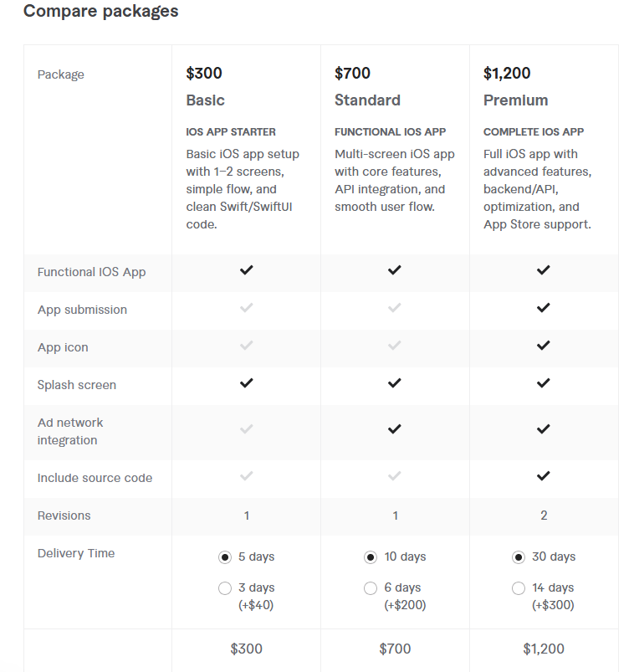Click the Compare packages heading
634x672 pixels.
pyautogui.click(x=100, y=11)
